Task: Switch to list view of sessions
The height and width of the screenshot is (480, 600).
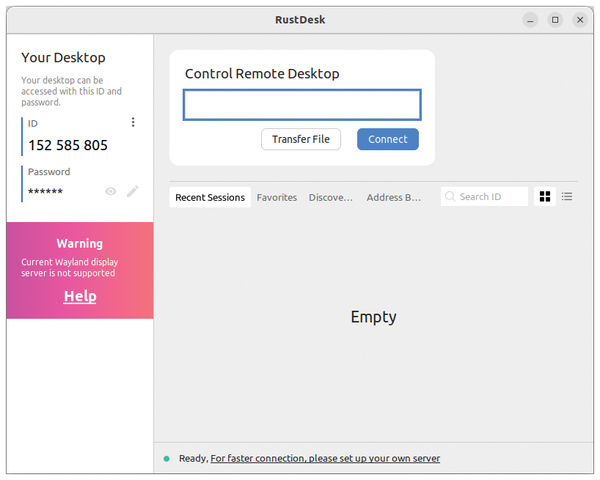Action: (567, 197)
